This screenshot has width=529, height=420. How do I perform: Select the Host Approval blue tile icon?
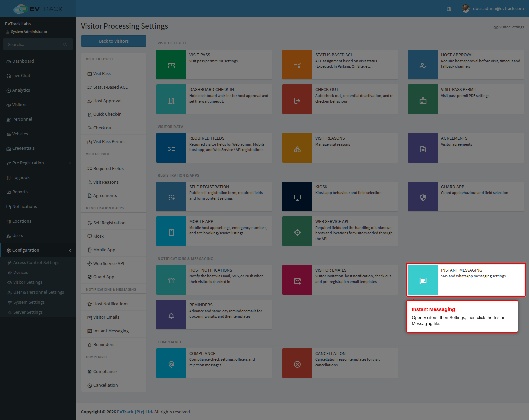(x=423, y=64)
